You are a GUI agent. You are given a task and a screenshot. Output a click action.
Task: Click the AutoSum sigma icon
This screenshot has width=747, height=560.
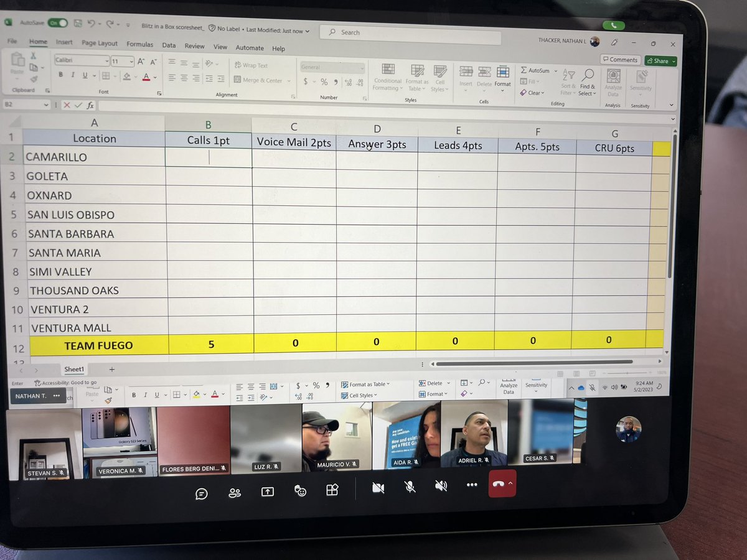pos(524,70)
